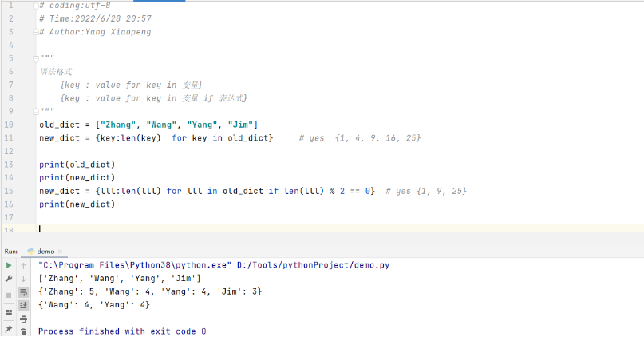Toggle scroll to end of console

click(23, 305)
